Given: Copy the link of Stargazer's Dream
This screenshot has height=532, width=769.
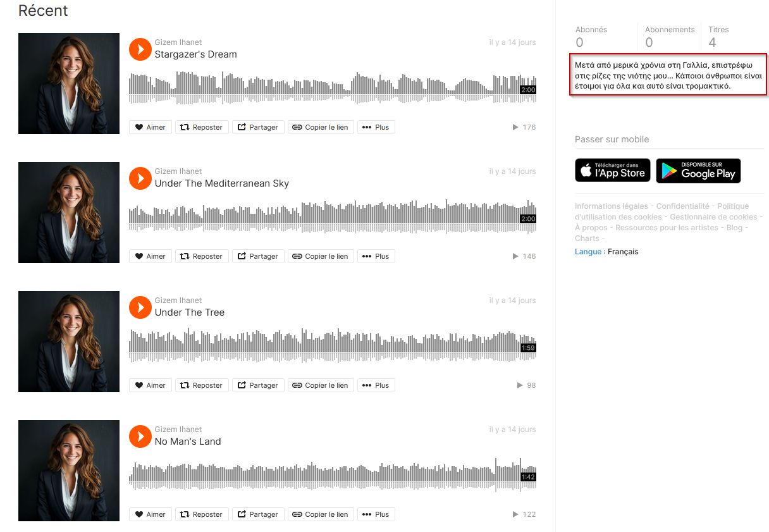Looking at the screenshot, I should point(321,127).
